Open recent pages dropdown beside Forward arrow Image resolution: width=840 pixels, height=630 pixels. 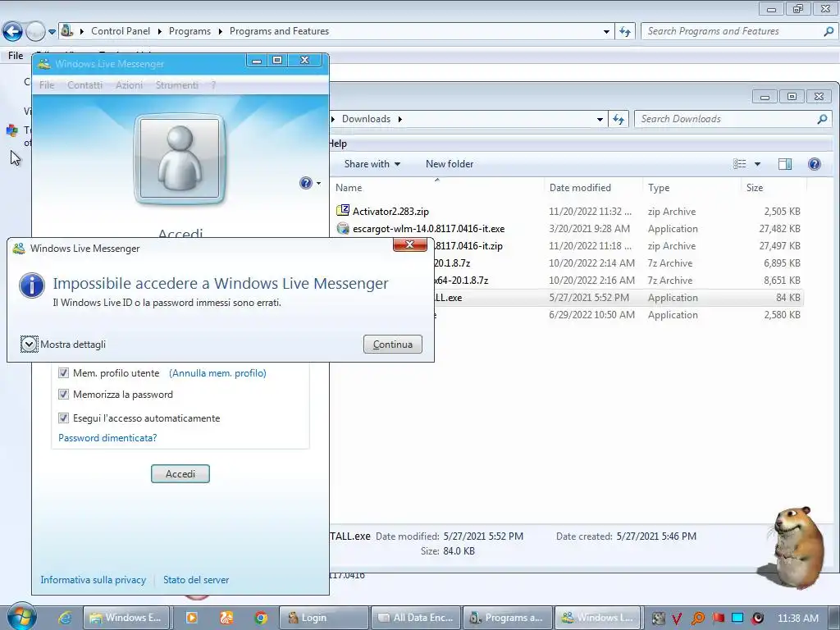pos(52,32)
